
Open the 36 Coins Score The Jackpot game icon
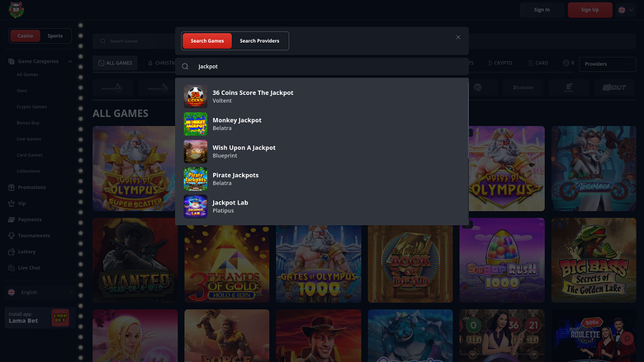click(196, 96)
